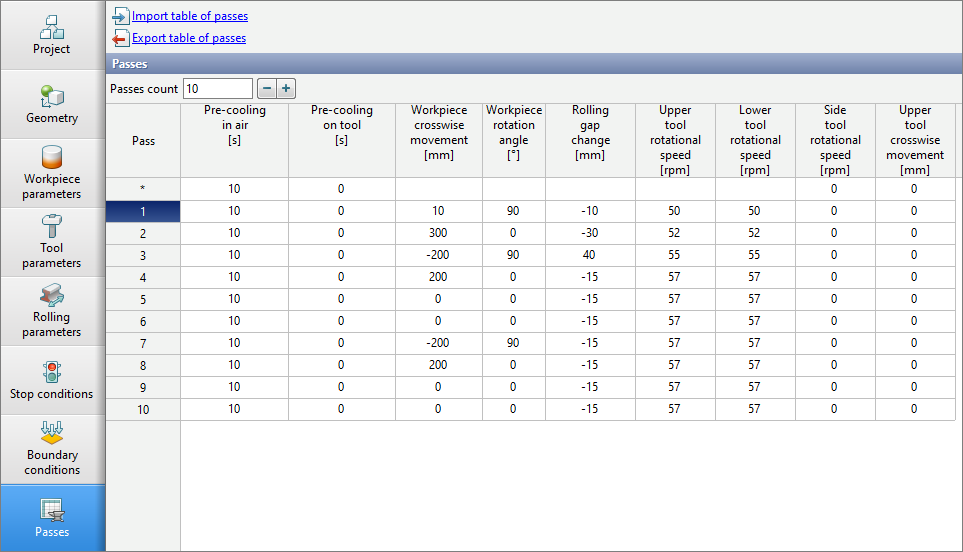Open the Geometry section icon
This screenshot has height=552, width=963.
click(52, 96)
